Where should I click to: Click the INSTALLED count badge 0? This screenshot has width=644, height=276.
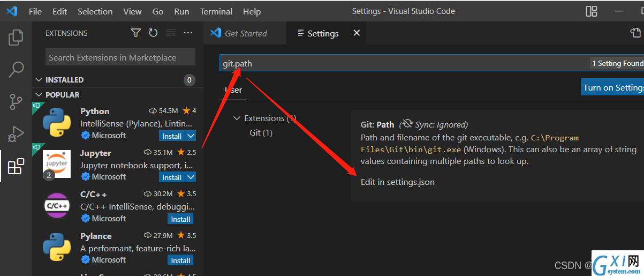coord(190,80)
